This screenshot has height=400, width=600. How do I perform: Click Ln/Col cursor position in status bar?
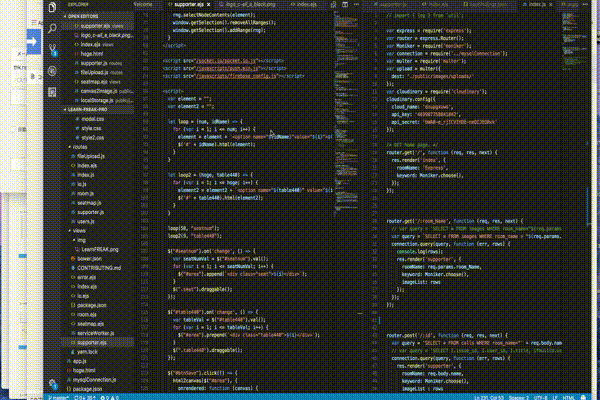tap(489, 397)
